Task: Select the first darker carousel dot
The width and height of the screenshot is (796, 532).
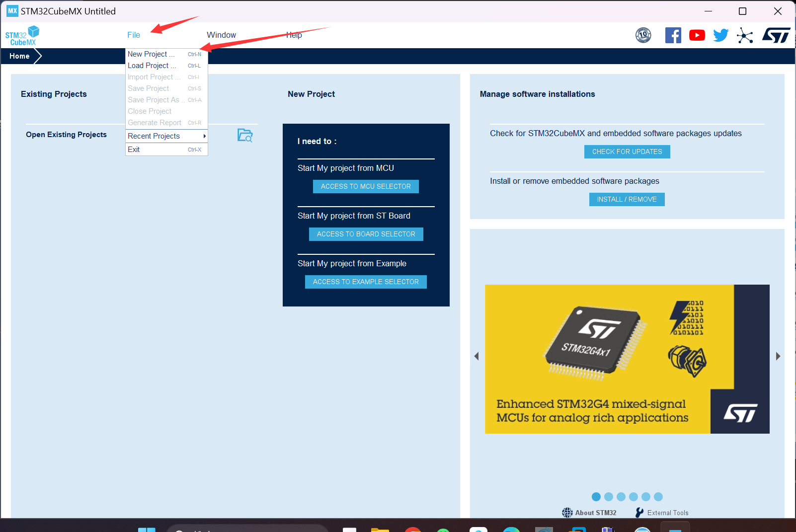Action: (596, 497)
